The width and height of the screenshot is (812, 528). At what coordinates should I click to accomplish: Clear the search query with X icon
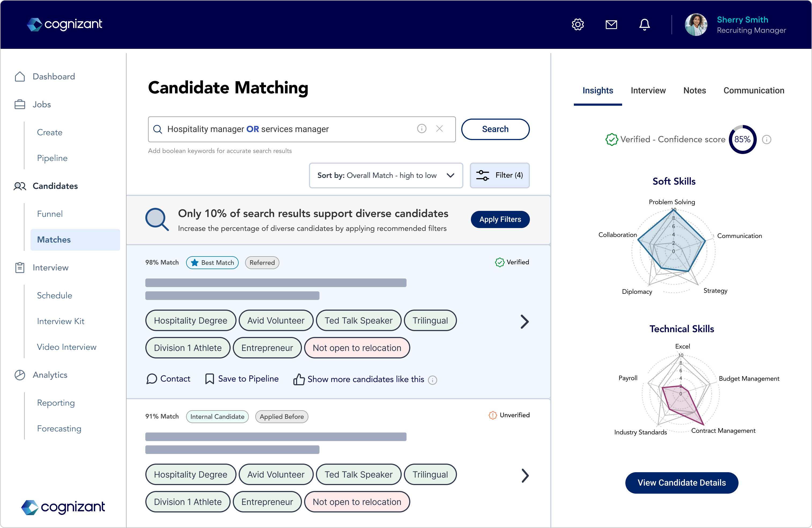[440, 129]
